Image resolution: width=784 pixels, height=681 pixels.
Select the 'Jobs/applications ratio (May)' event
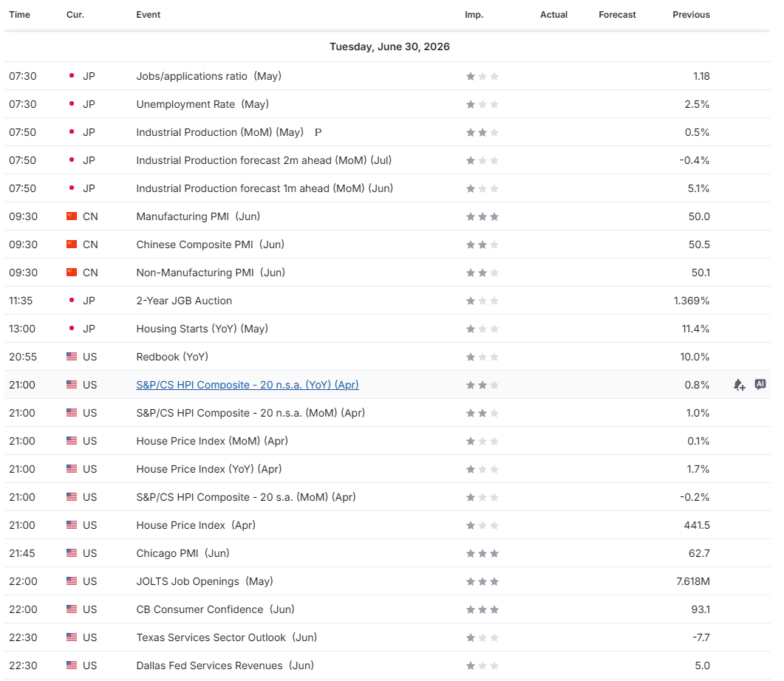208,76
